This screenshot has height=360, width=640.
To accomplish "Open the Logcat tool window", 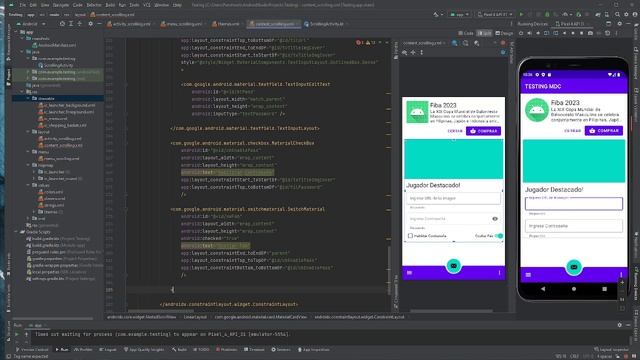I will (108, 349).
